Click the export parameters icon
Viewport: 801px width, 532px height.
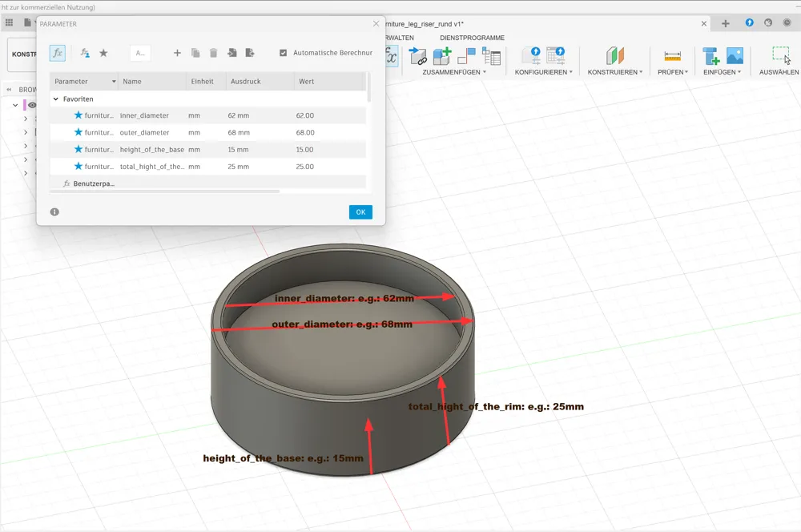[x=250, y=53]
